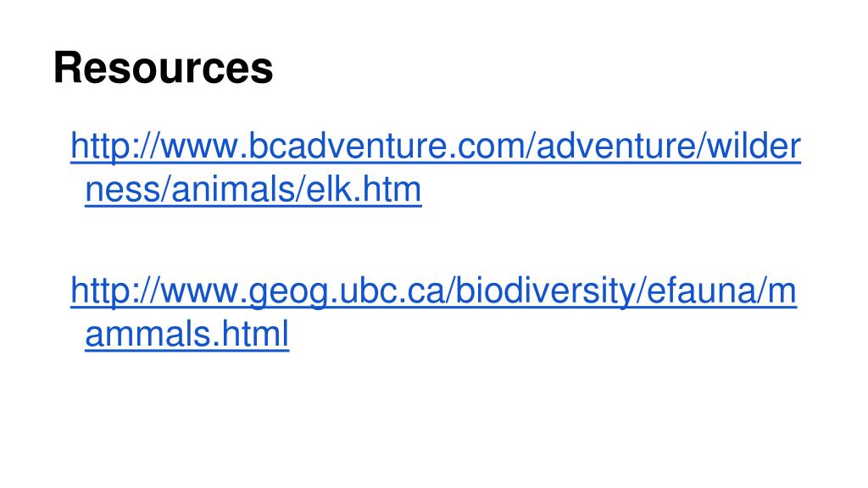Click the 'ness/animals/elk.htm' wrapped link line
Viewport: 868px width, 488px height.
pyautogui.click(x=253, y=191)
